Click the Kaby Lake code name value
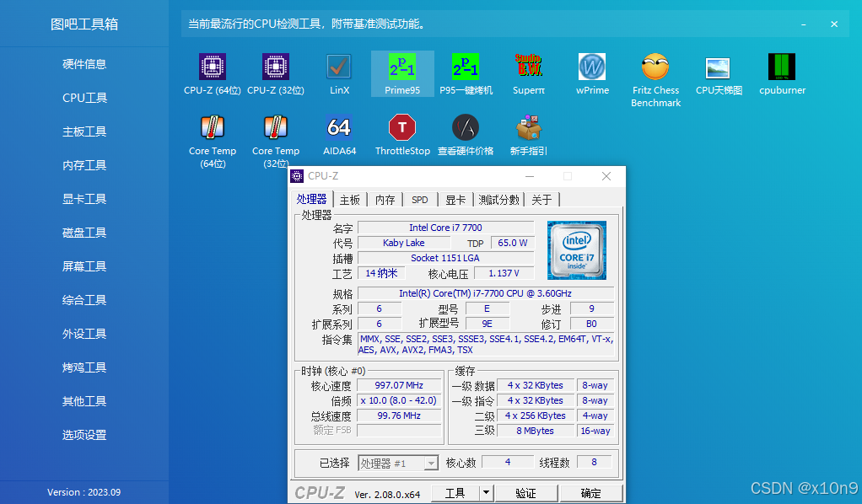 (x=403, y=243)
